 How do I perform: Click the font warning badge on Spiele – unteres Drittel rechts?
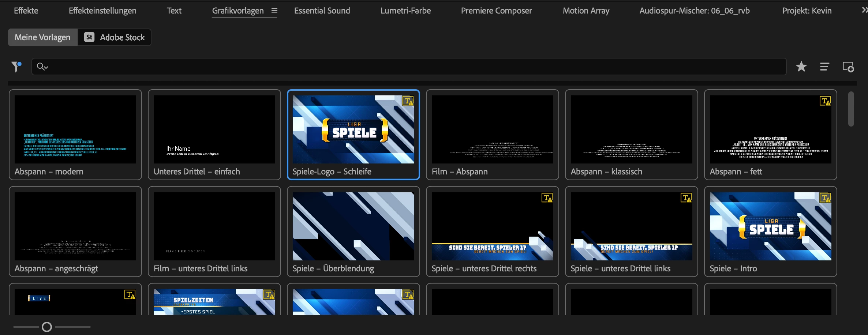pyautogui.click(x=547, y=198)
